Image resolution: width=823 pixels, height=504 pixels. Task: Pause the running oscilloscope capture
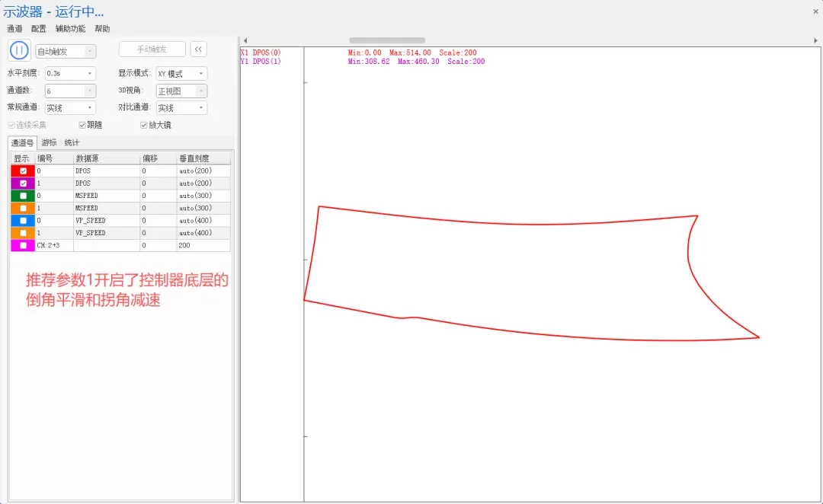tap(19, 50)
